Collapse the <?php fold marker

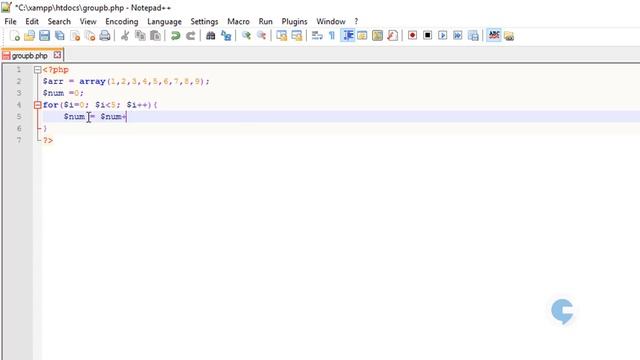(x=38, y=70)
